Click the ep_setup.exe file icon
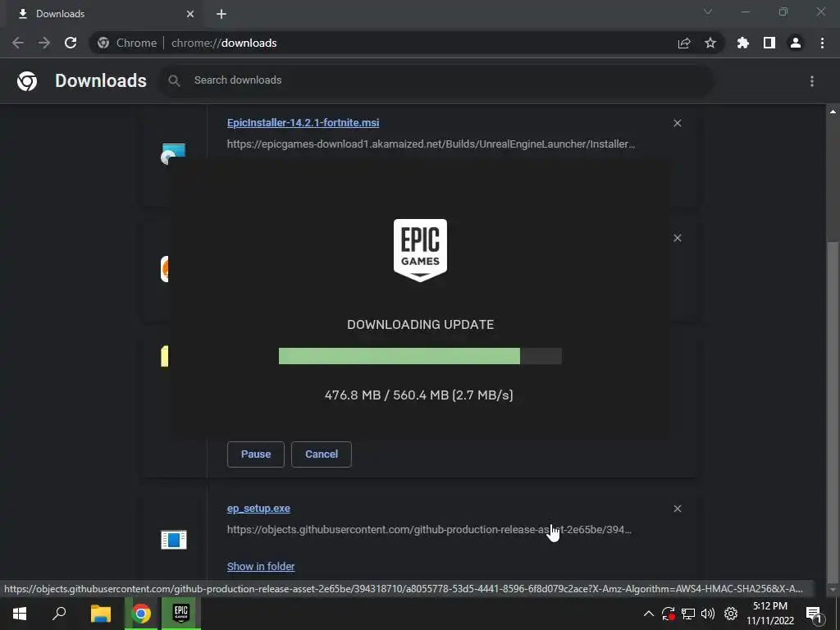The height and width of the screenshot is (630, 840). 174,540
